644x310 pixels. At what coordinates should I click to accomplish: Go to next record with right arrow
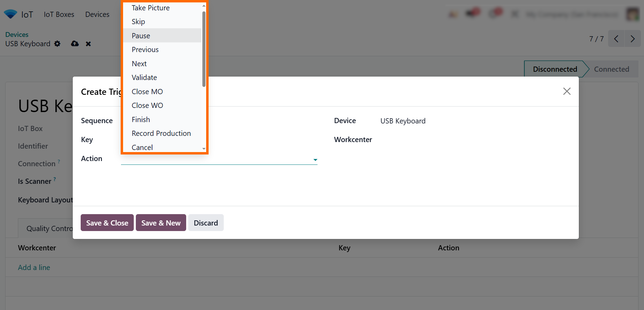coord(632,39)
